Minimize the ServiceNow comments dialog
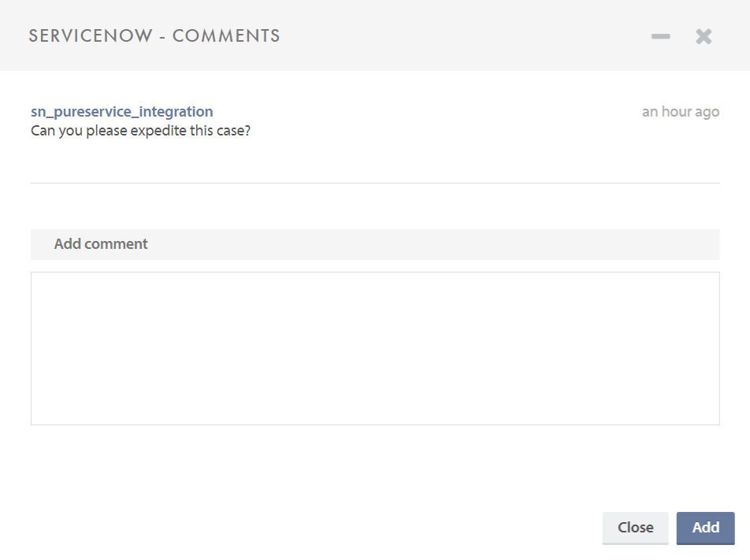750x560 pixels. pos(660,36)
